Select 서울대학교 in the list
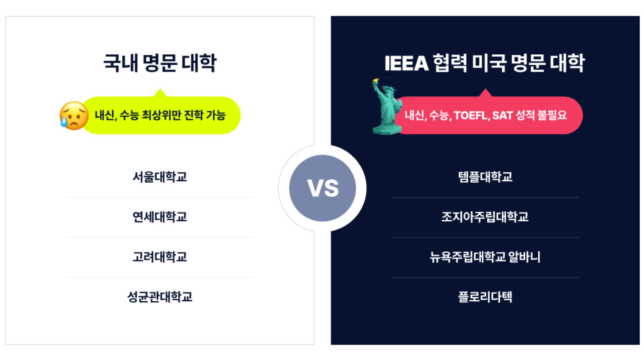This screenshot has width=644, height=362. point(160,177)
